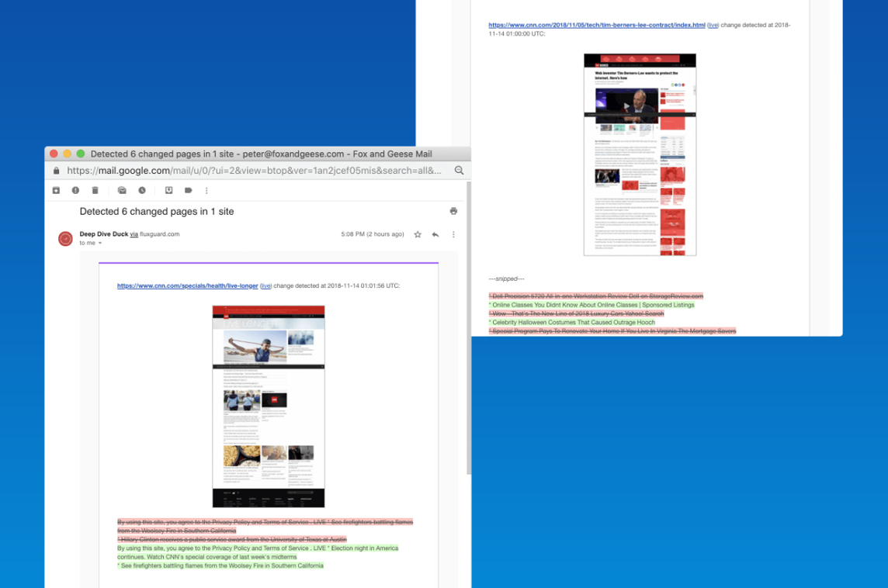Open the Tim Berners-Lee article screenshot thumbnail

point(640,154)
